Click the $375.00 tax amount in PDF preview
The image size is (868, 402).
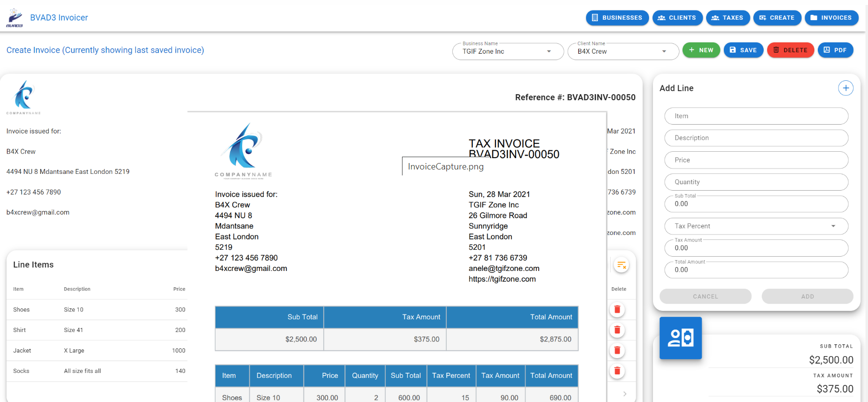click(x=427, y=339)
